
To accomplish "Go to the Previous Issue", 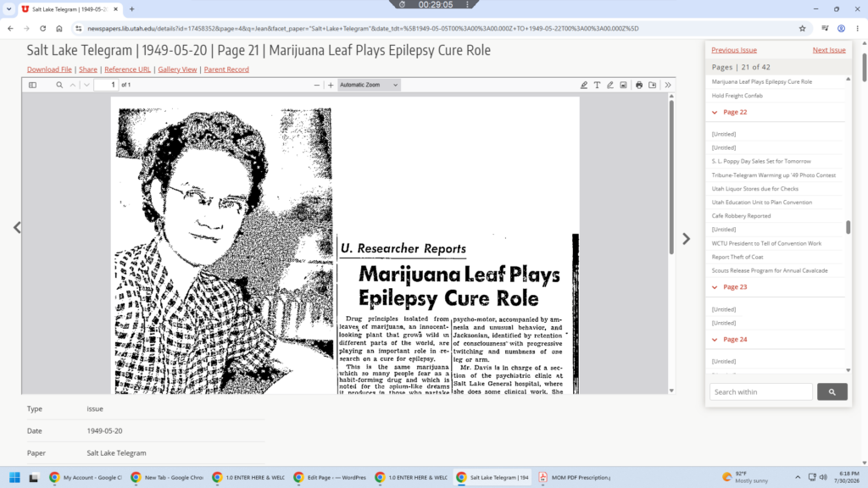I will pyautogui.click(x=734, y=50).
